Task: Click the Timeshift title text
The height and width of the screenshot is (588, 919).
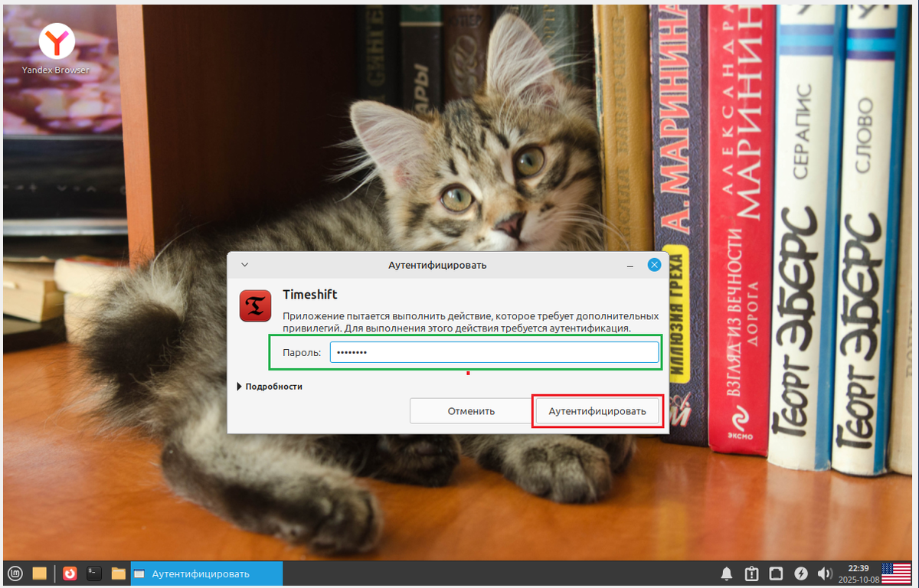Action: (310, 295)
